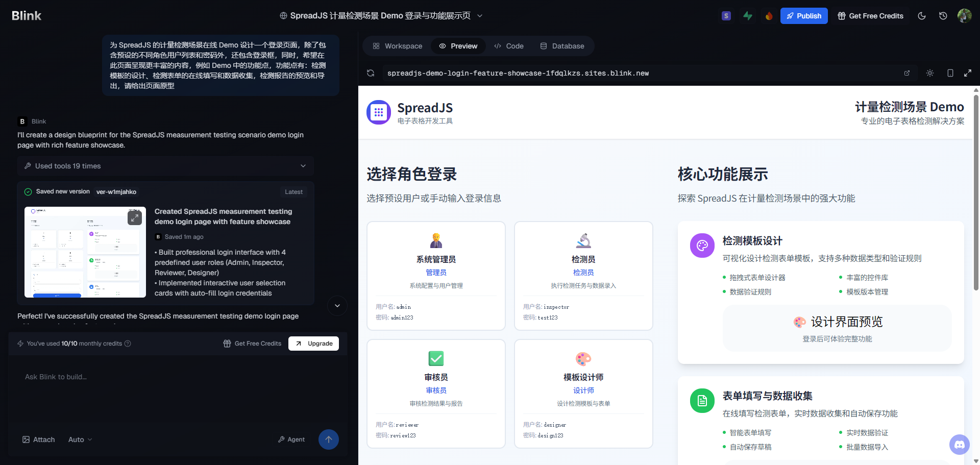Expand preview to fullscreen
The height and width of the screenshot is (465, 980).
click(968, 73)
